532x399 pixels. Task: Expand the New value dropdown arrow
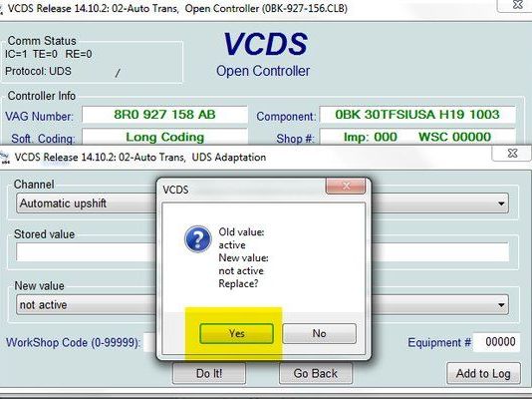tap(501, 305)
